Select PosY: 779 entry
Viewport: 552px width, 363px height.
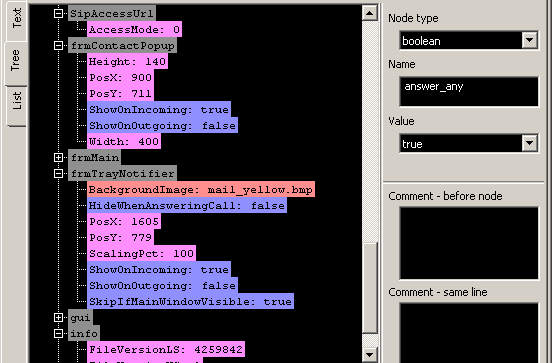coord(120,237)
